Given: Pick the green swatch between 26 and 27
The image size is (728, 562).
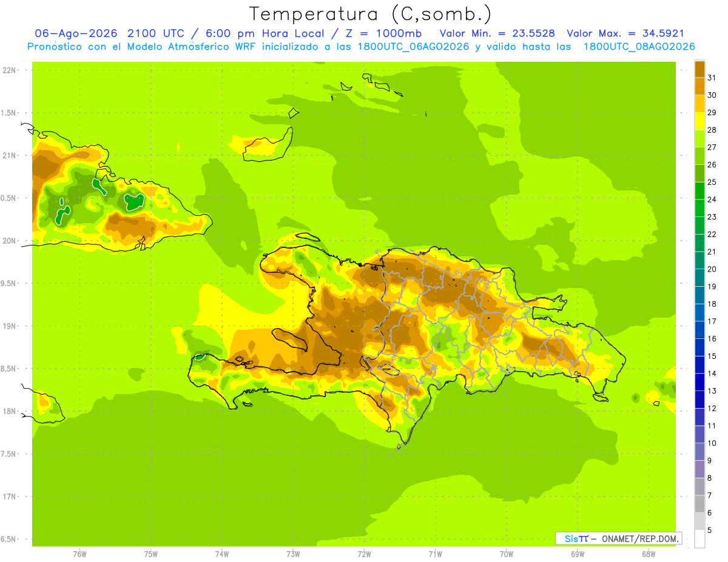Looking at the screenshot, I should (699, 156).
